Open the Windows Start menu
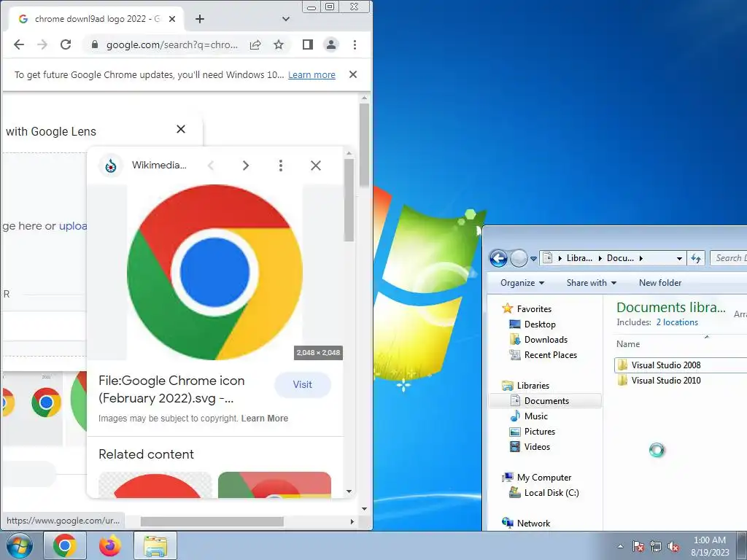 [19, 545]
